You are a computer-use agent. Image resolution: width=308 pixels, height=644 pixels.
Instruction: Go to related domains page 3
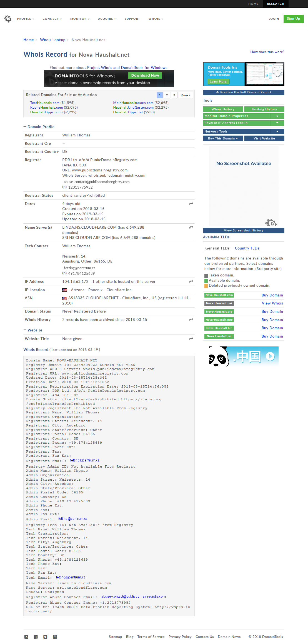(174, 95)
